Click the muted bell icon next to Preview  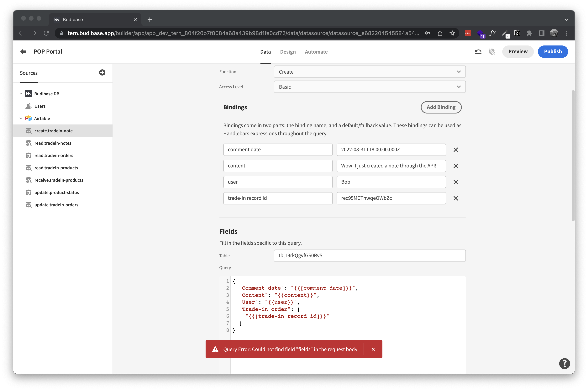point(492,51)
